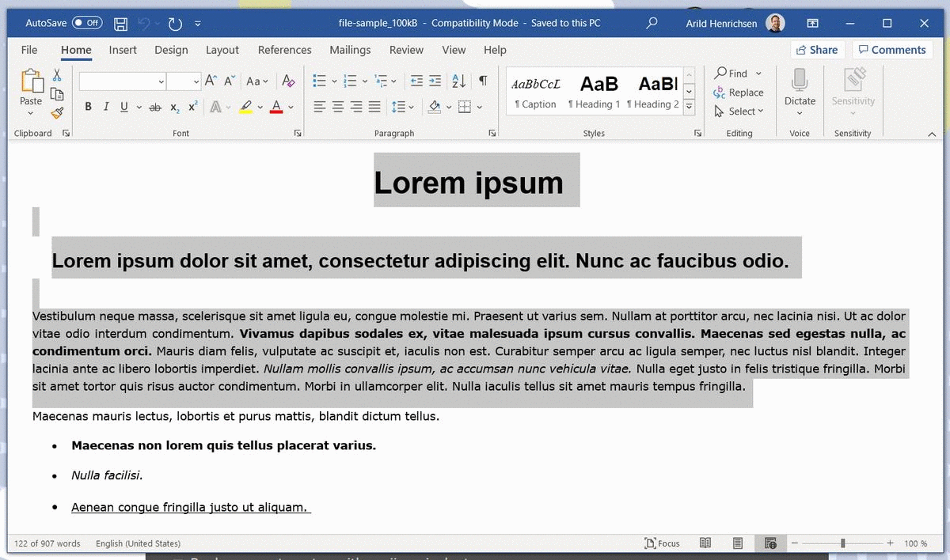
Task: Select the Format Painter icon
Action: (56, 113)
